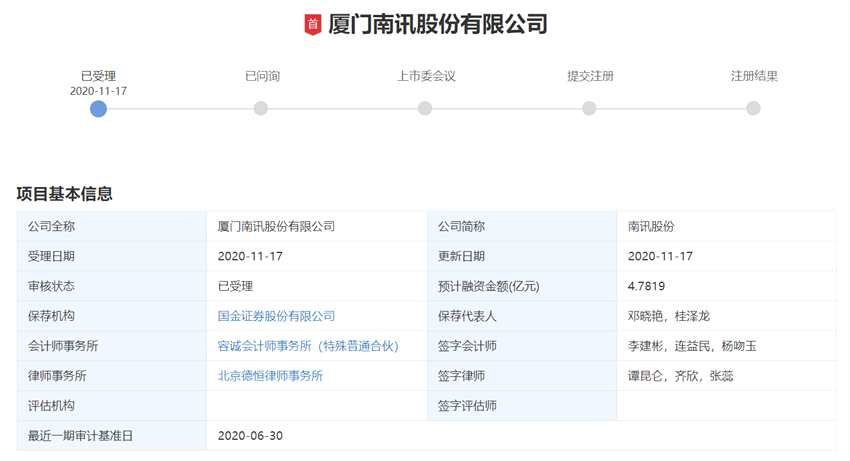Click the 签字会计师 label cell
The height and width of the screenshot is (461, 850).
[x=523, y=346]
